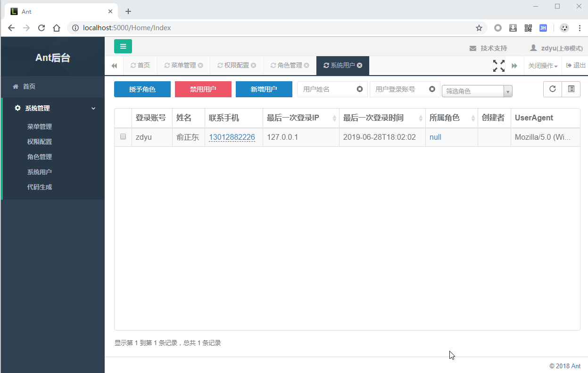Click the 2019-06-28T18:02:02 time cell
The height and width of the screenshot is (373, 588).
pyautogui.click(x=382, y=137)
